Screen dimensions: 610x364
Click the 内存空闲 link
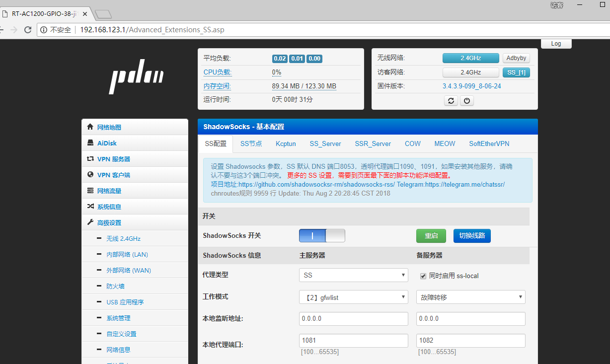(217, 86)
